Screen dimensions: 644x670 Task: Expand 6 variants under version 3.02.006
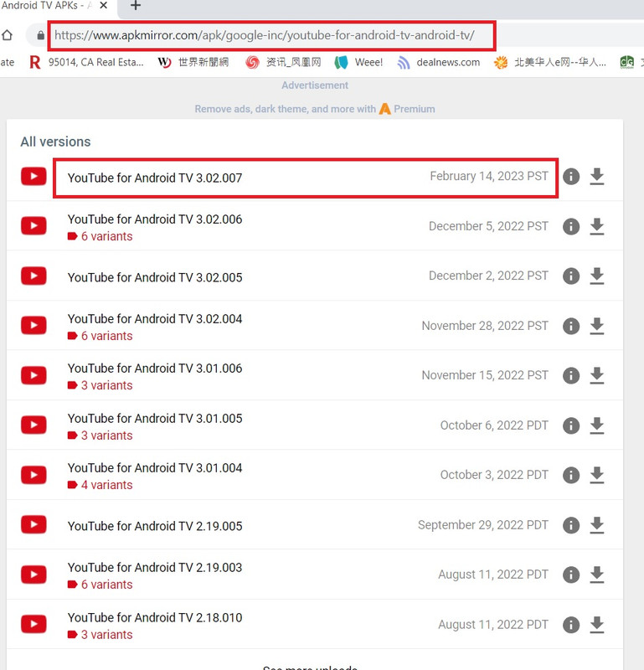pyautogui.click(x=100, y=236)
